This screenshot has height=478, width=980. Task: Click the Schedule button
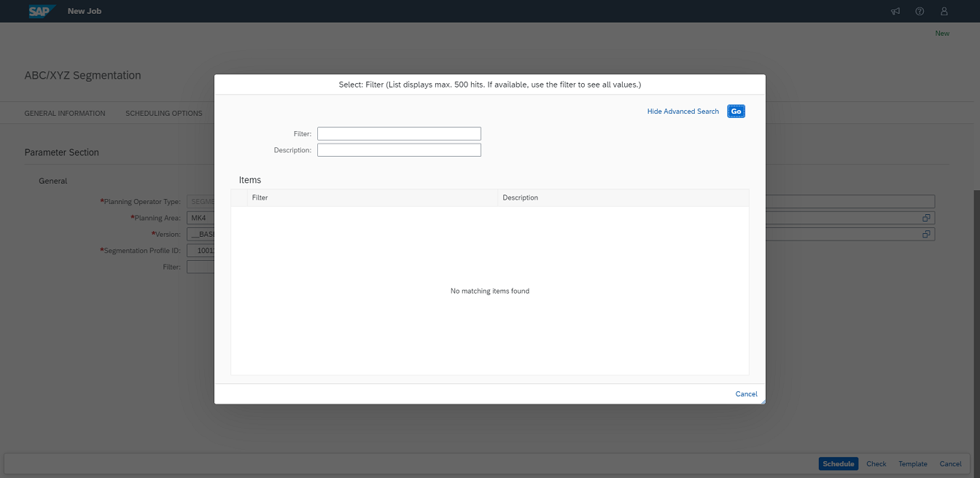click(838, 464)
